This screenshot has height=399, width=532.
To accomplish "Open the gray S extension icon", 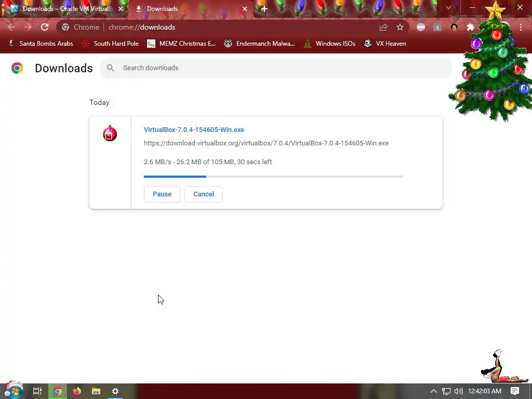I will (437, 27).
